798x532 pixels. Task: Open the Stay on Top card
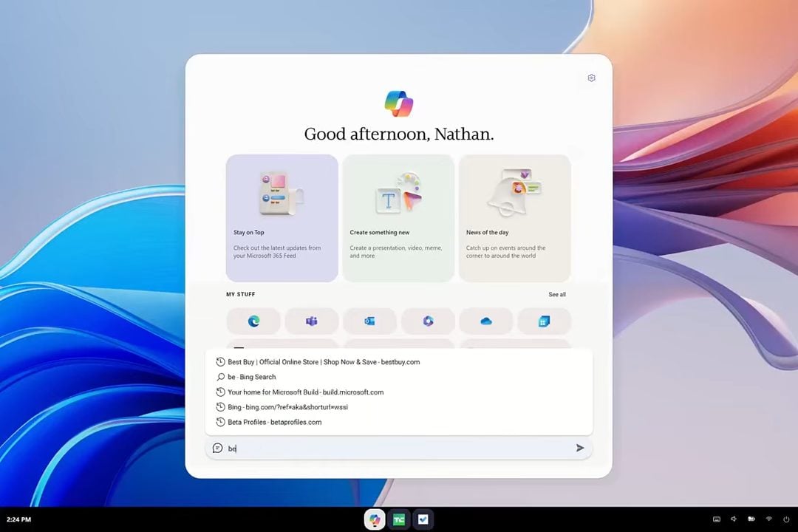point(282,218)
